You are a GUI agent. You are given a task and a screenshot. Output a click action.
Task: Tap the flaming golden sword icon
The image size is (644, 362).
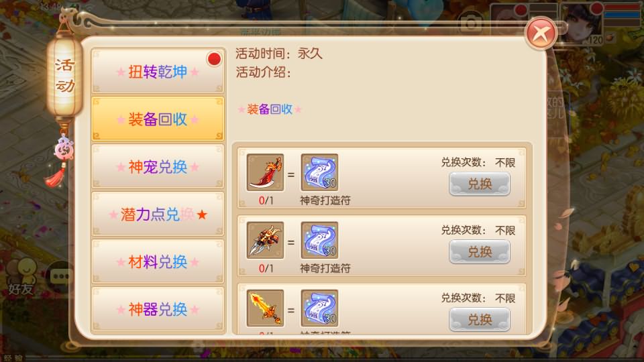266,308
